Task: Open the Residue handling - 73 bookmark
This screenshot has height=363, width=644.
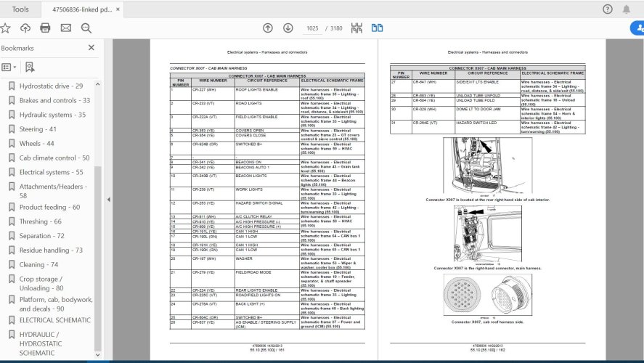Action: tap(51, 250)
